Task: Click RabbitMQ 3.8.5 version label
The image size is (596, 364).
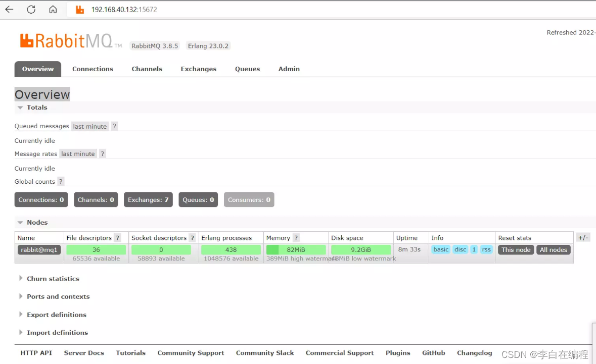Action: [x=155, y=46]
